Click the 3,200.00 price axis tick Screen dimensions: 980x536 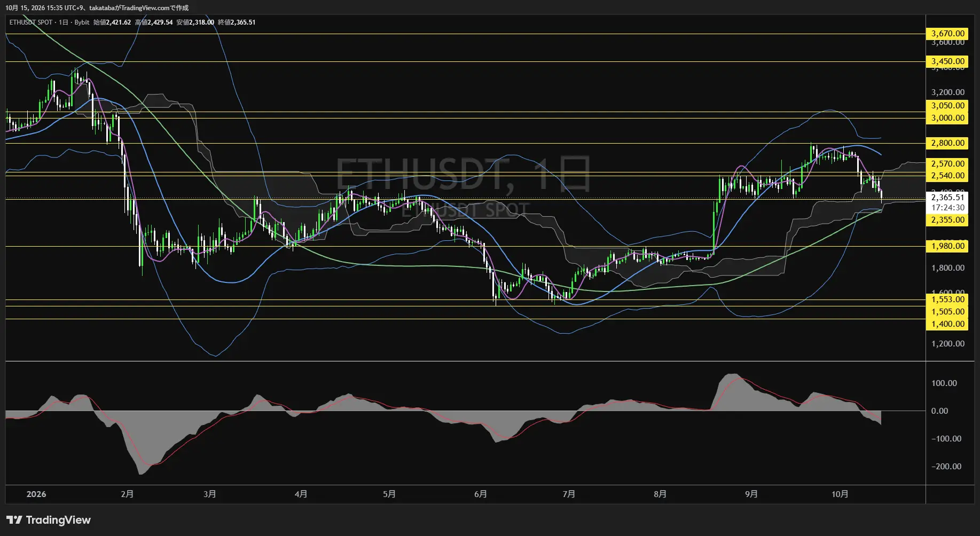tap(948, 92)
